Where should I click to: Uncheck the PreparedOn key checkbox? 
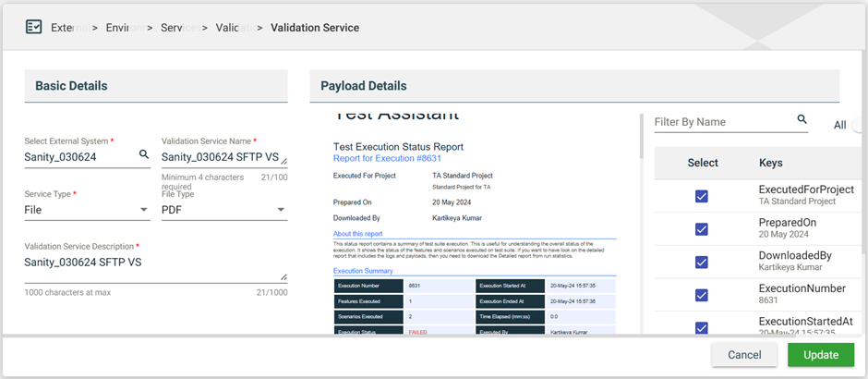tap(702, 228)
